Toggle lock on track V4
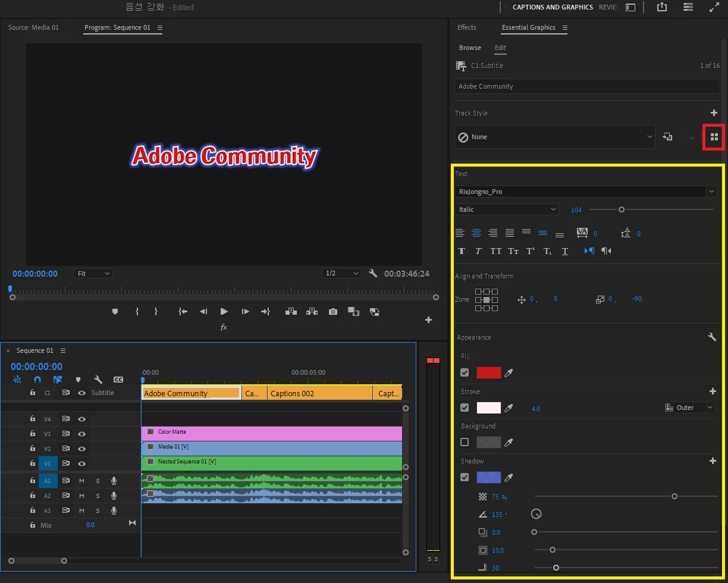The image size is (728, 583). coord(33,419)
